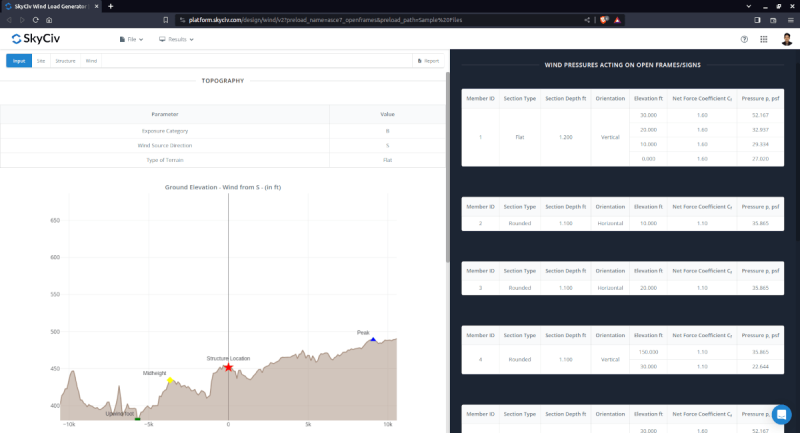Click the Brave shields icon
Screen dimensions: 800x433
(606, 19)
